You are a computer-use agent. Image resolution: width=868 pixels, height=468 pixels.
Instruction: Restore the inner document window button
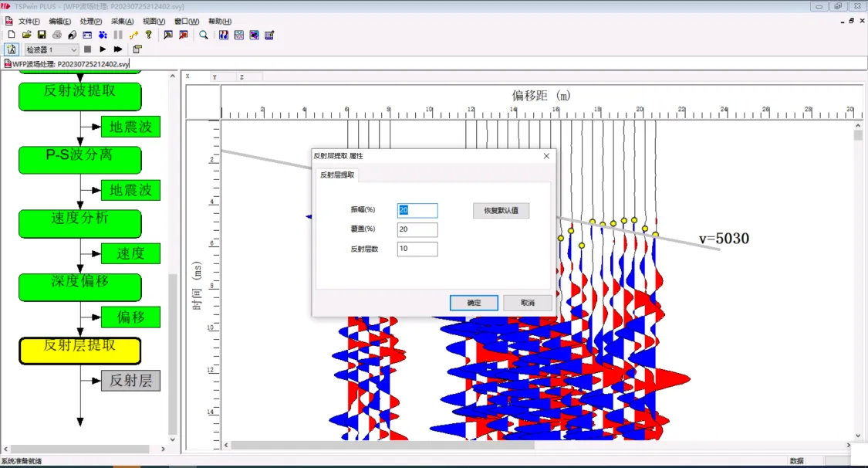tap(851, 21)
